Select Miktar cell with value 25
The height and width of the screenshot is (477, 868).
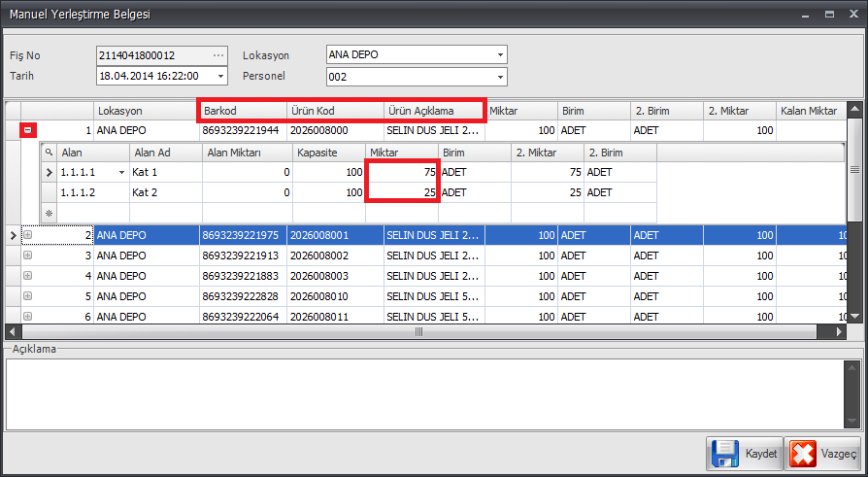[x=402, y=192]
